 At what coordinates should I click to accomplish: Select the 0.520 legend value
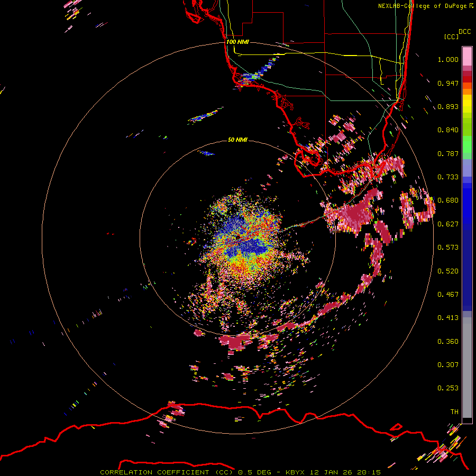coord(448,271)
